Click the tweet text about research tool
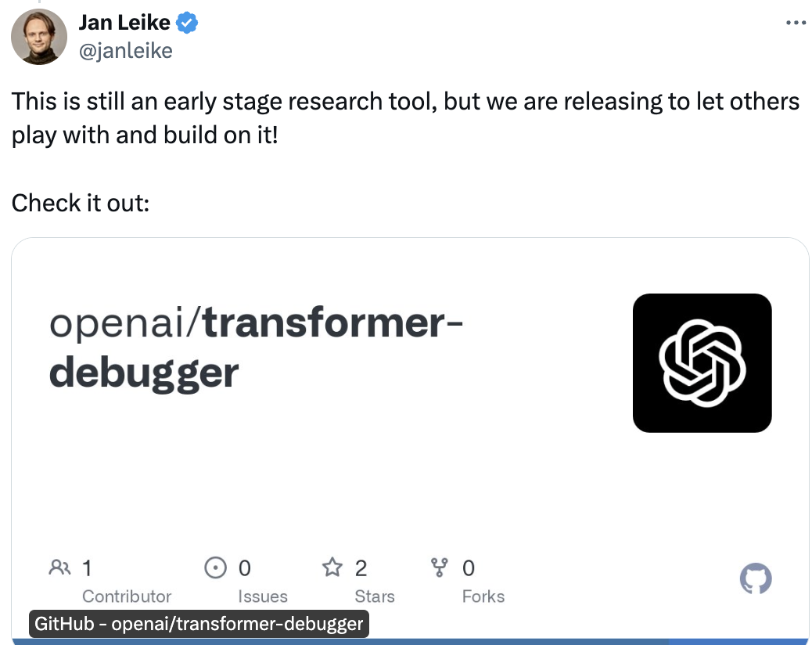Viewport: 812px width, 645px height. [405, 118]
